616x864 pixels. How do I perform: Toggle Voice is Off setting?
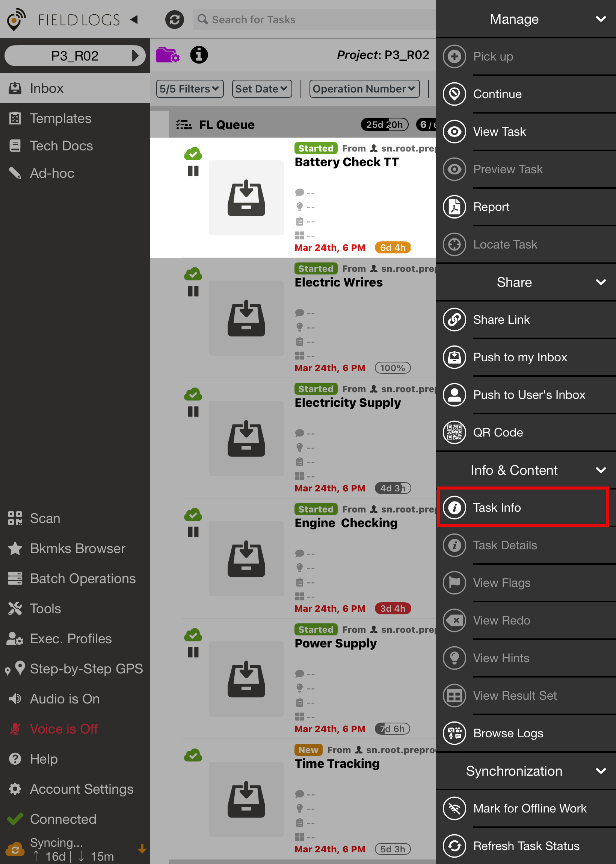[x=64, y=729]
